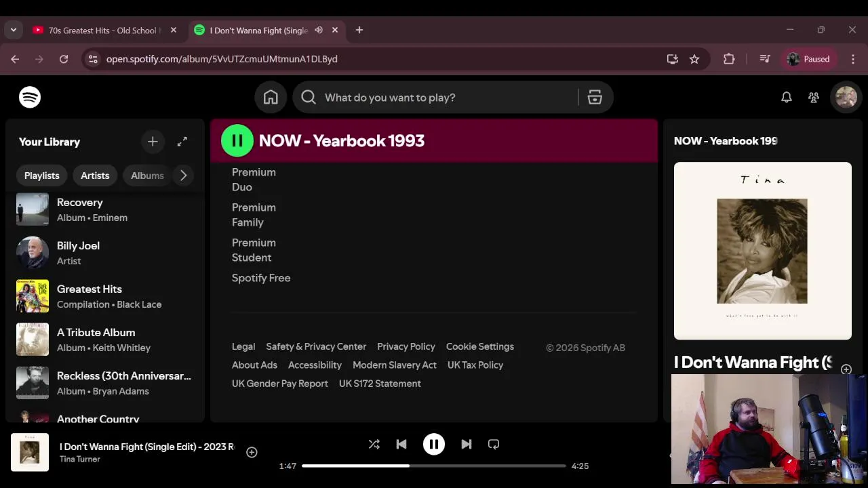Filter library by Artists

(95, 176)
